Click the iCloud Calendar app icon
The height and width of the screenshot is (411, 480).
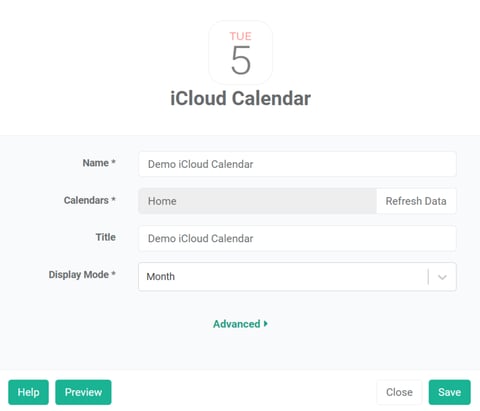point(240,52)
